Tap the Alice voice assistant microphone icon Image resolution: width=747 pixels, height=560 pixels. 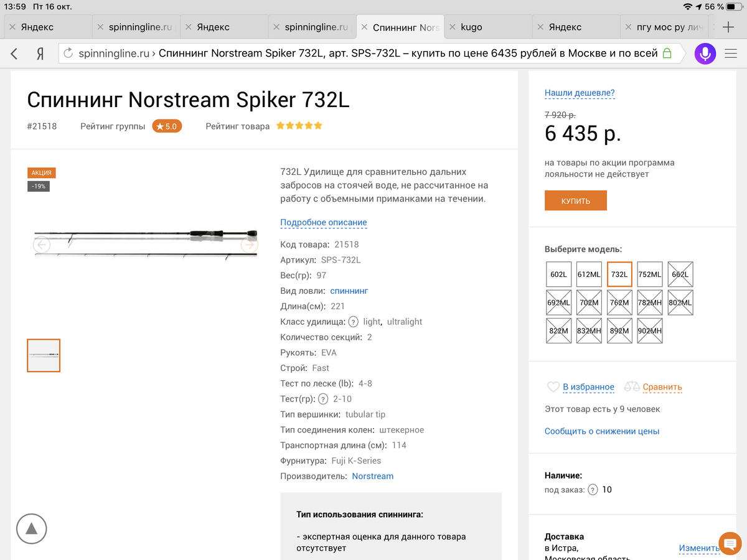point(705,54)
